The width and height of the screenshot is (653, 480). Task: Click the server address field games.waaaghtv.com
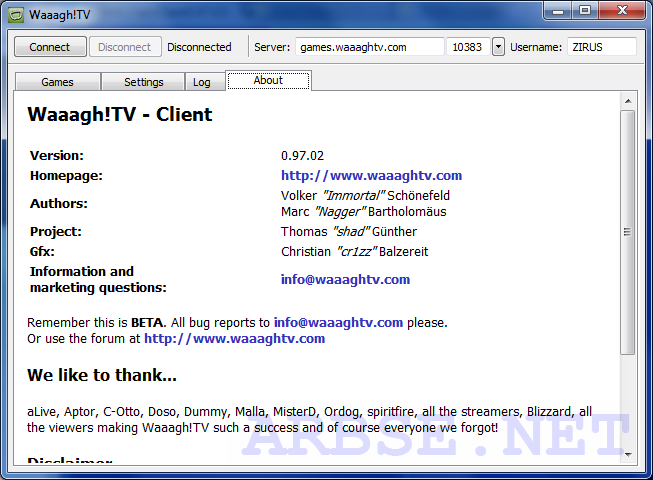(x=369, y=47)
